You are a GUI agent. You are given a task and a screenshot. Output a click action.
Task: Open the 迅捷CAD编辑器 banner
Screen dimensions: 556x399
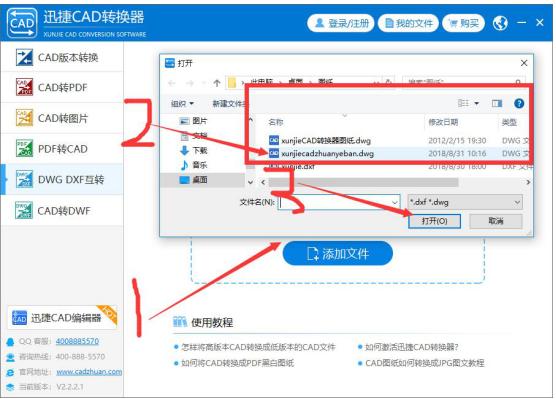point(62,317)
